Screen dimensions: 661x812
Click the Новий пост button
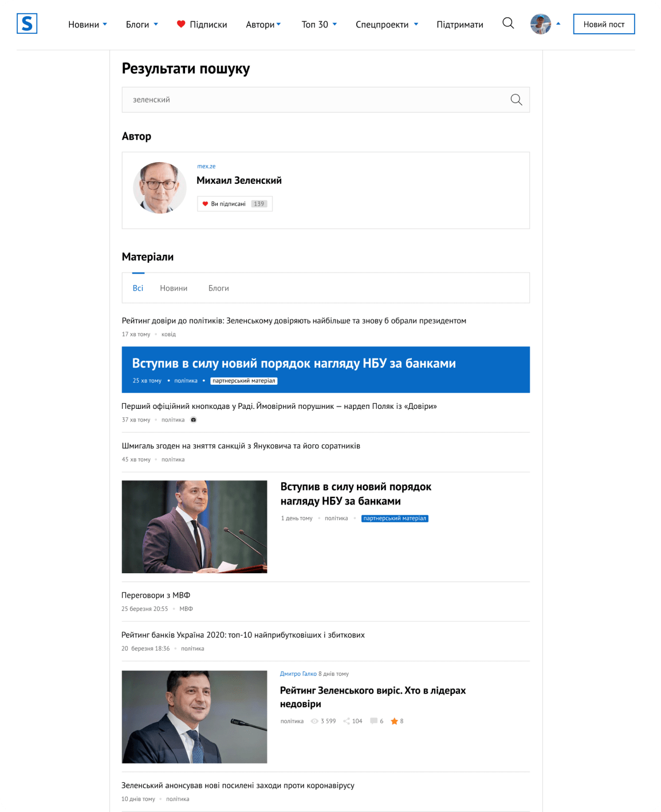603,24
